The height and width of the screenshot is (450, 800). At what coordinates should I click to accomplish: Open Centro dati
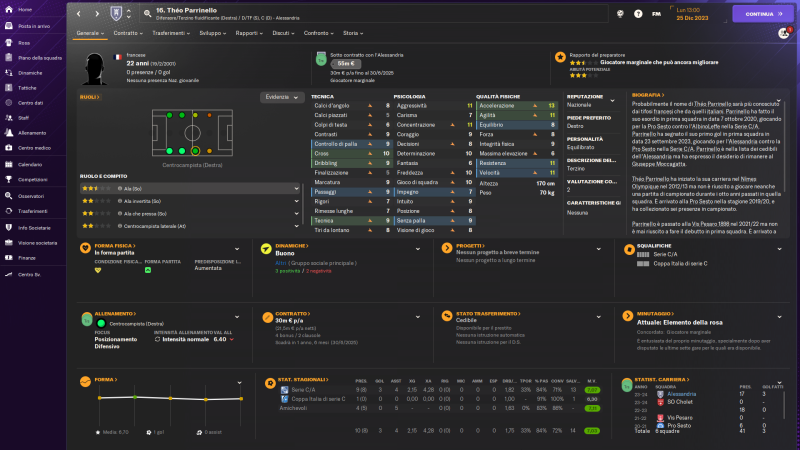coord(30,103)
